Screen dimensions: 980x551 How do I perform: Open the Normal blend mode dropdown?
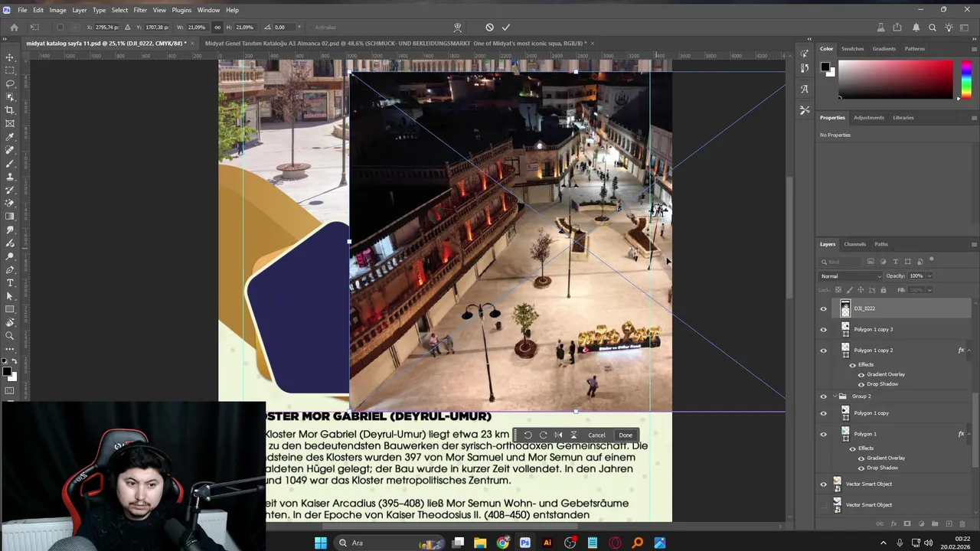pyautogui.click(x=850, y=276)
